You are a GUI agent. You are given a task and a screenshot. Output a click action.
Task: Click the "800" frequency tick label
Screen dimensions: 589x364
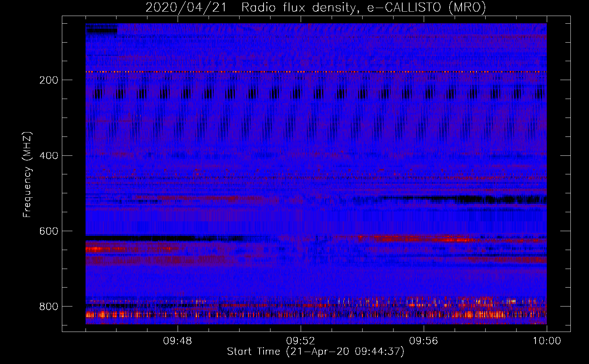(49, 307)
